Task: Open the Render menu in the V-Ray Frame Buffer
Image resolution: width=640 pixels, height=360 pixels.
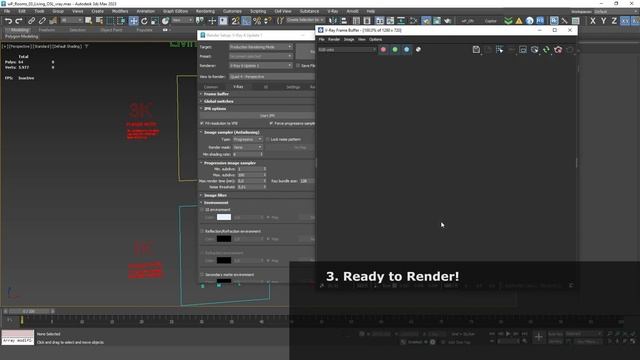Action: pyautogui.click(x=334, y=40)
